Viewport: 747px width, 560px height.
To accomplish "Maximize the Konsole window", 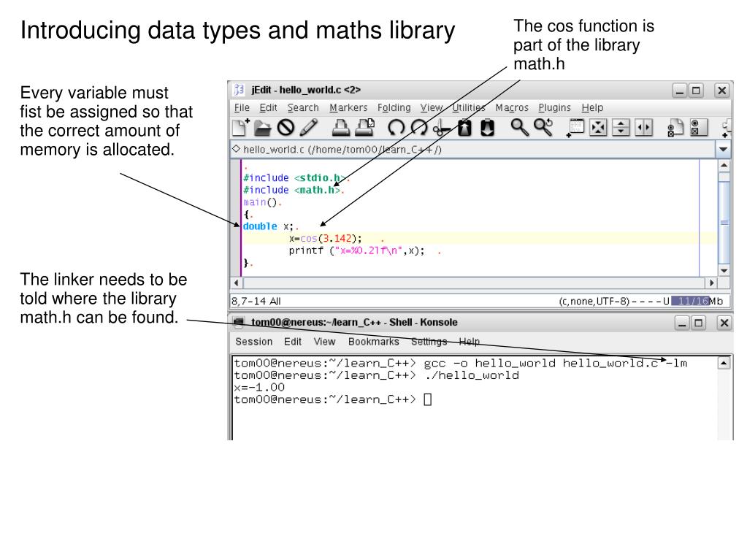I will point(698,323).
